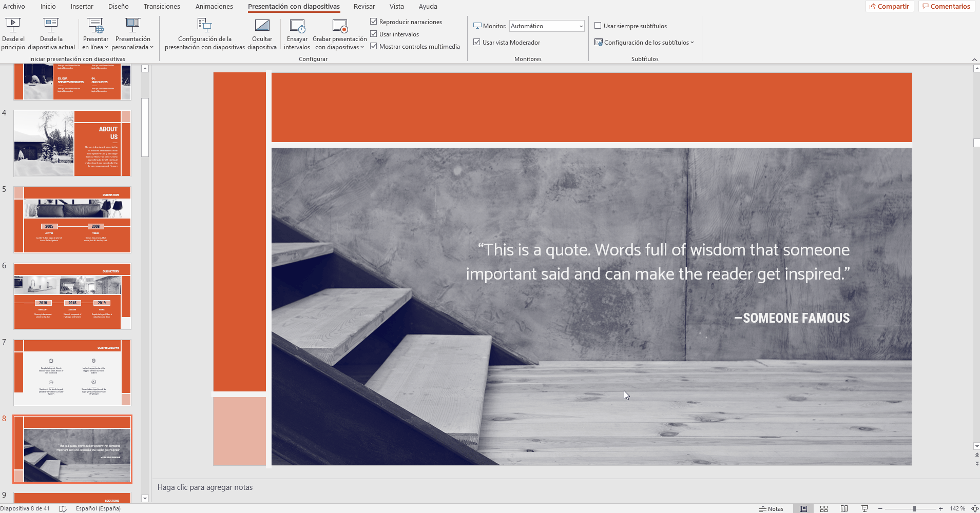Open the Transiciones tab
Viewport: 980px width, 513px height.
162,6
